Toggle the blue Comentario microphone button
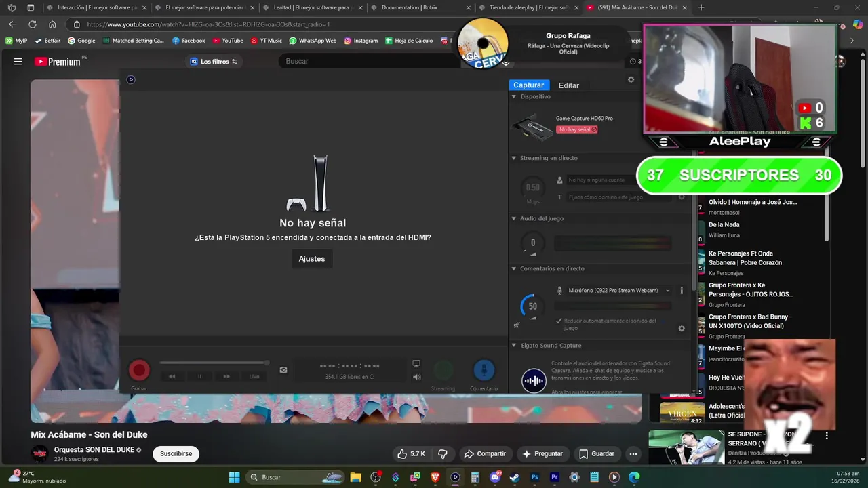 [484, 370]
